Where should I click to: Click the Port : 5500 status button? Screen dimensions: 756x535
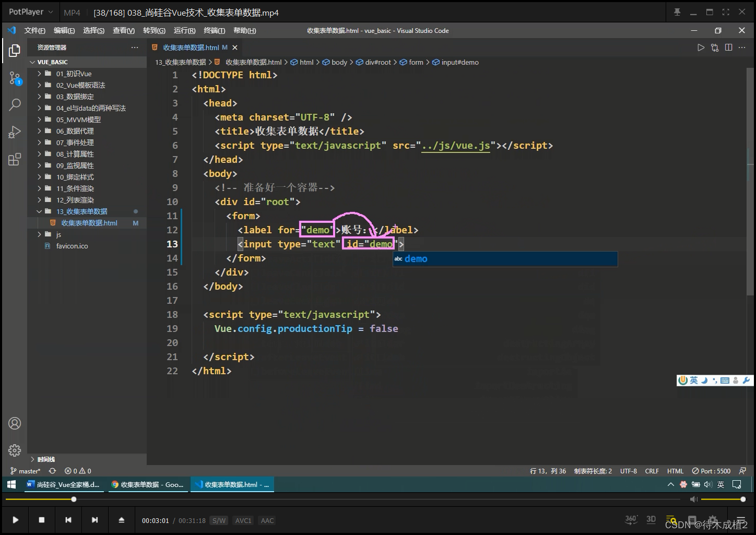[x=711, y=471]
